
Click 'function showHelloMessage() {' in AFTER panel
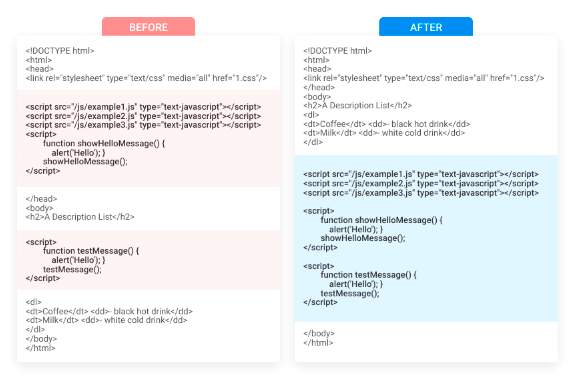[x=382, y=220]
